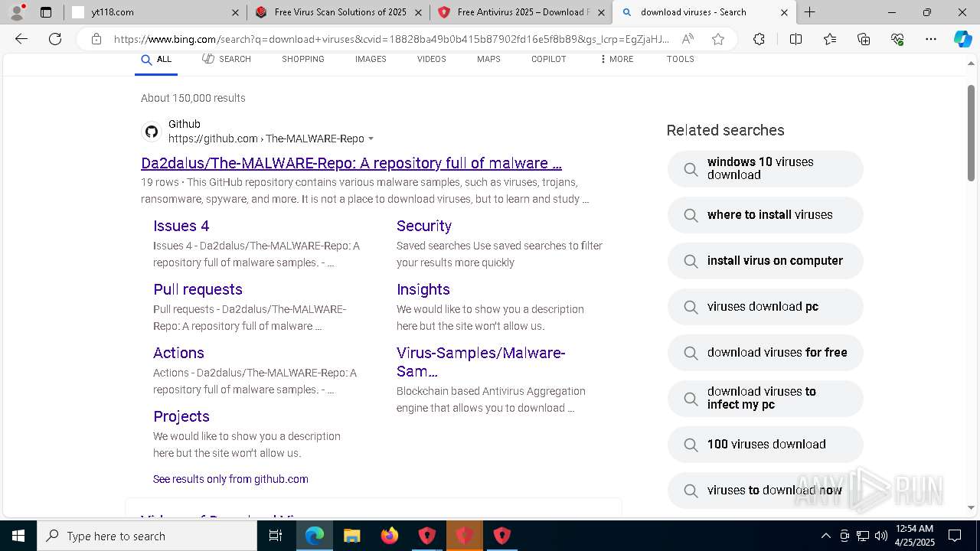980x551 pixels.
Task: Select the MAPS tab
Action: pos(488,59)
